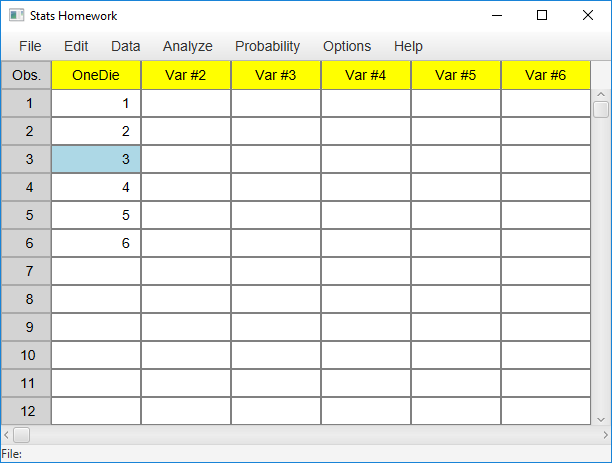Minimize the Stats Homework window
The image size is (612, 463).
(x=497, y=16)
